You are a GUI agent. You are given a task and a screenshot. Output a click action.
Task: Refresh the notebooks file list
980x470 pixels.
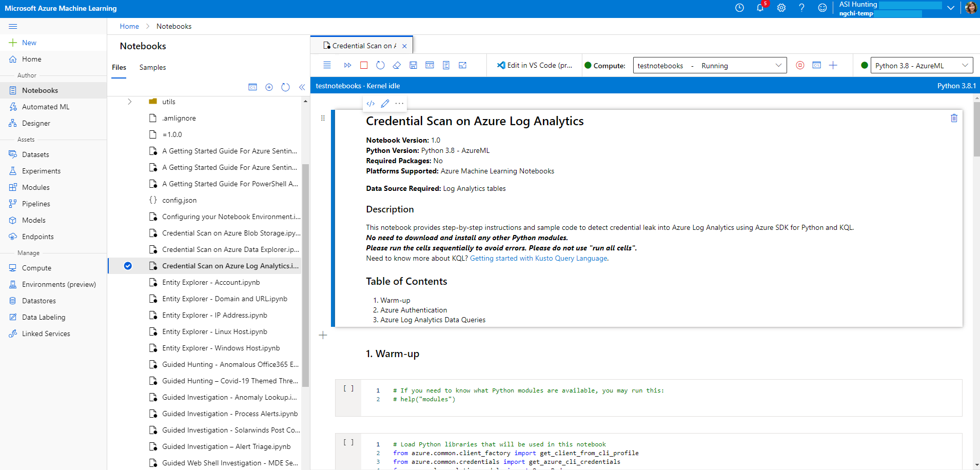click(x=285, y=87)
